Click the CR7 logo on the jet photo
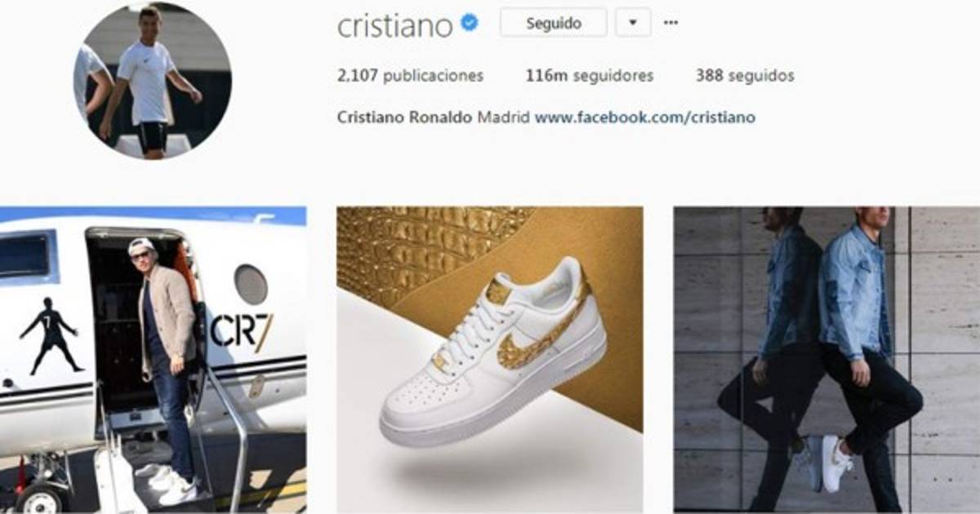 point(242,330)
